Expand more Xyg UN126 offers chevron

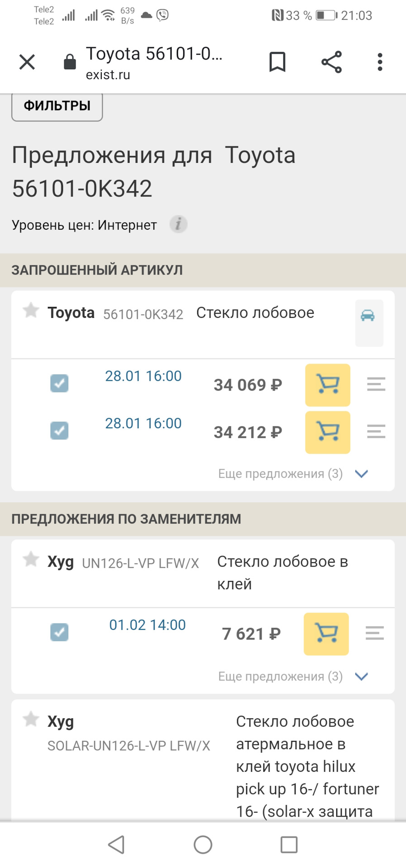click(x=361, y=676)
